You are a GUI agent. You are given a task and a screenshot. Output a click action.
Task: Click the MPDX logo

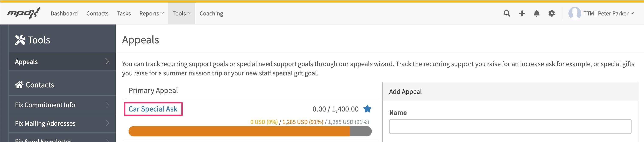point(23,13)
